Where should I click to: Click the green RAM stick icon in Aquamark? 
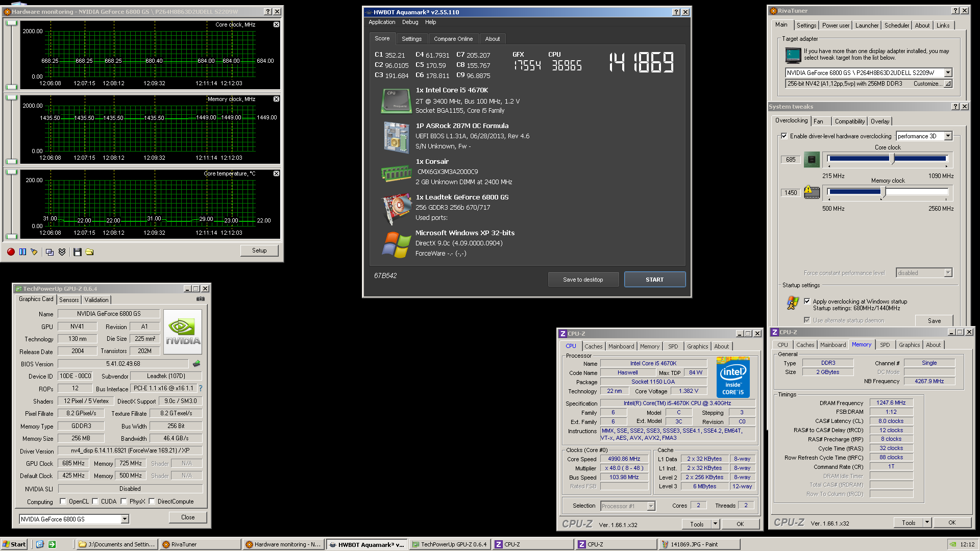click(x=396, y=173)
